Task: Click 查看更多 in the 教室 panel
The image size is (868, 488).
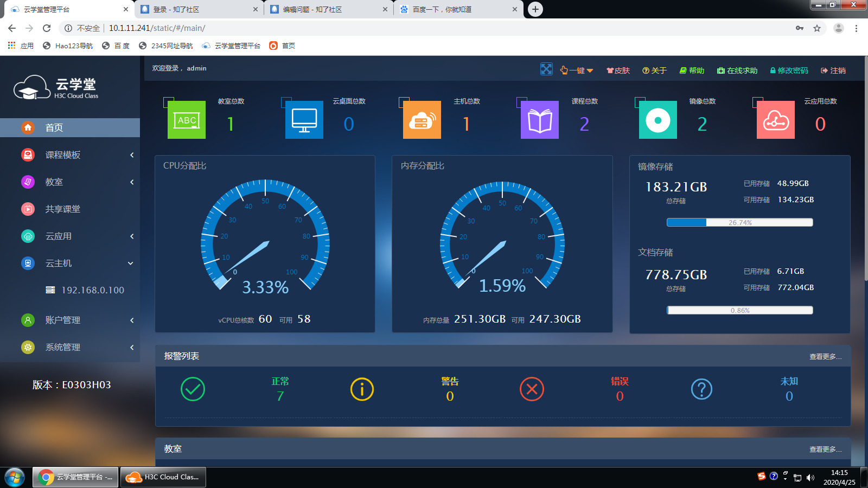Action: pos(825,449)
